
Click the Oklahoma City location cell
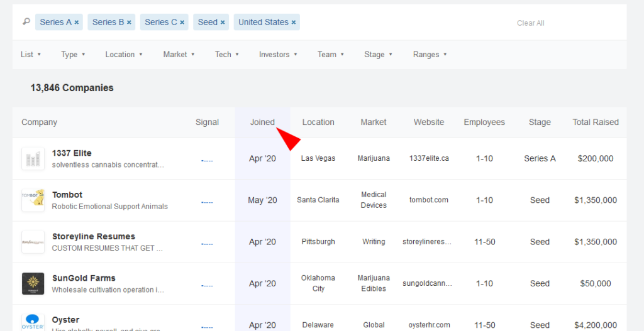pos(318,283)
